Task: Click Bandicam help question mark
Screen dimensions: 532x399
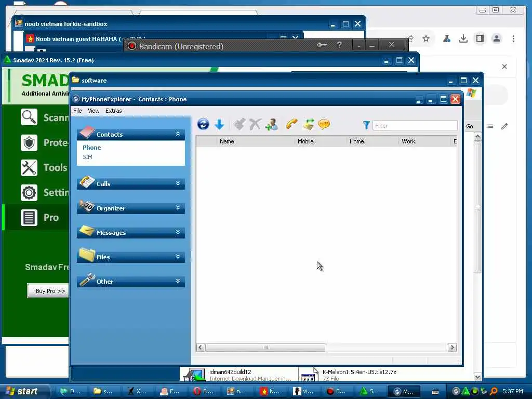Action: click(x=339, y=45)
